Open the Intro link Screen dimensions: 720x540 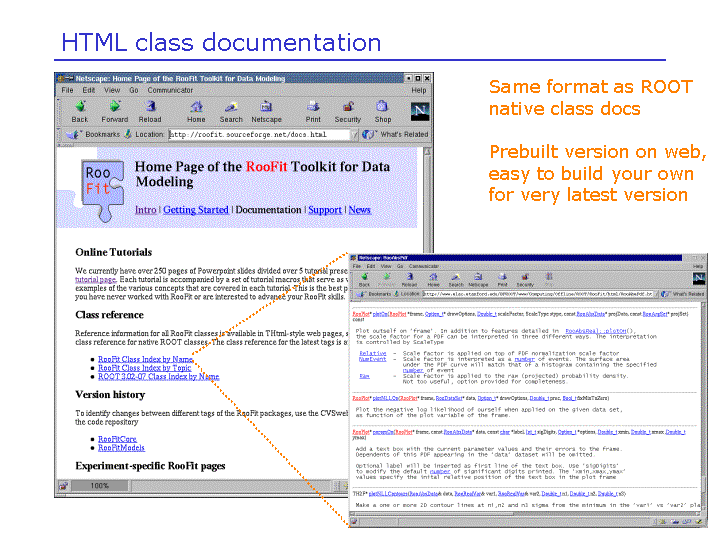(x=146, y=210)
